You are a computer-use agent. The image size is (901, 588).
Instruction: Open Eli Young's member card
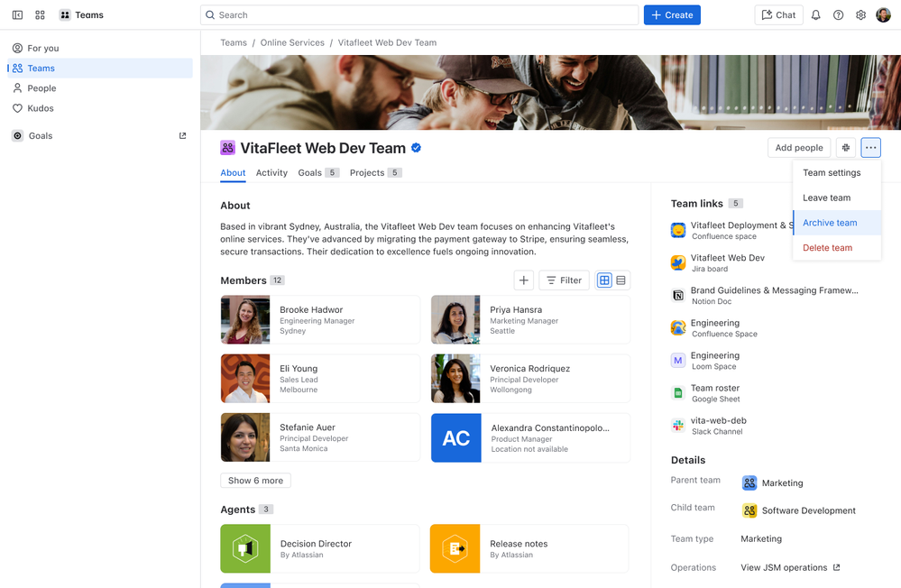pyautogui.click(x=320, y=378)
